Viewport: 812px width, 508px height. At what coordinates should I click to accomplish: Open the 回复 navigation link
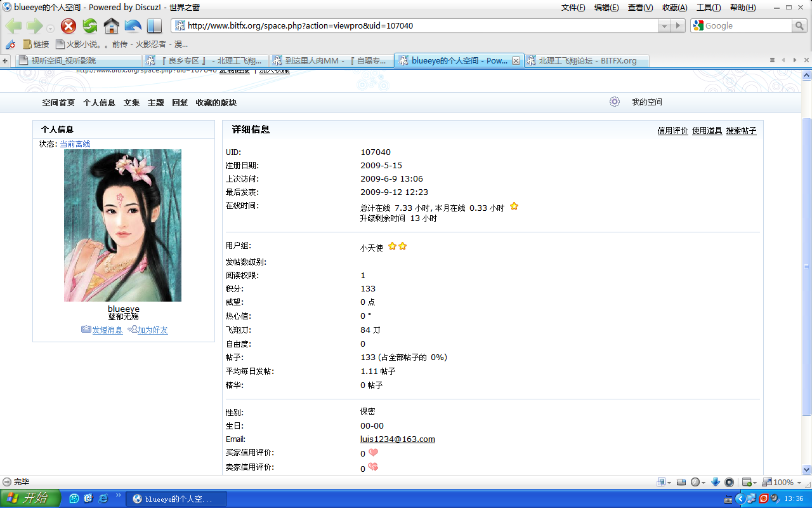point(180,102)
